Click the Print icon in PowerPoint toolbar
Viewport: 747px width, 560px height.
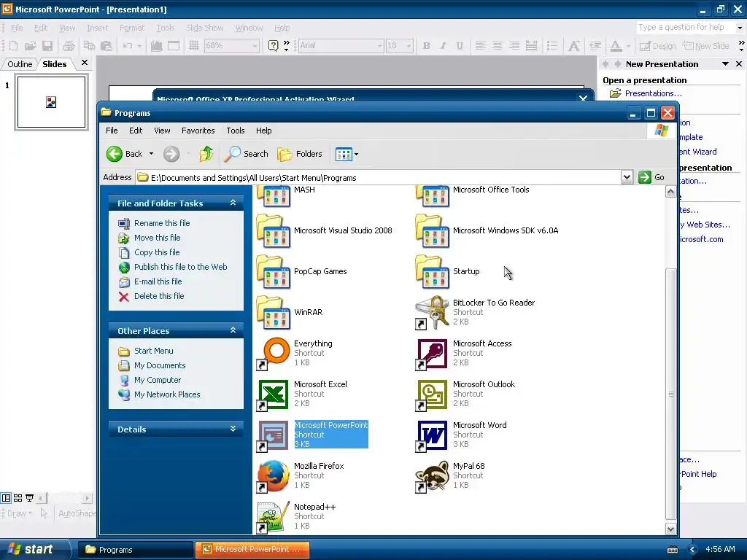point(69,46)
